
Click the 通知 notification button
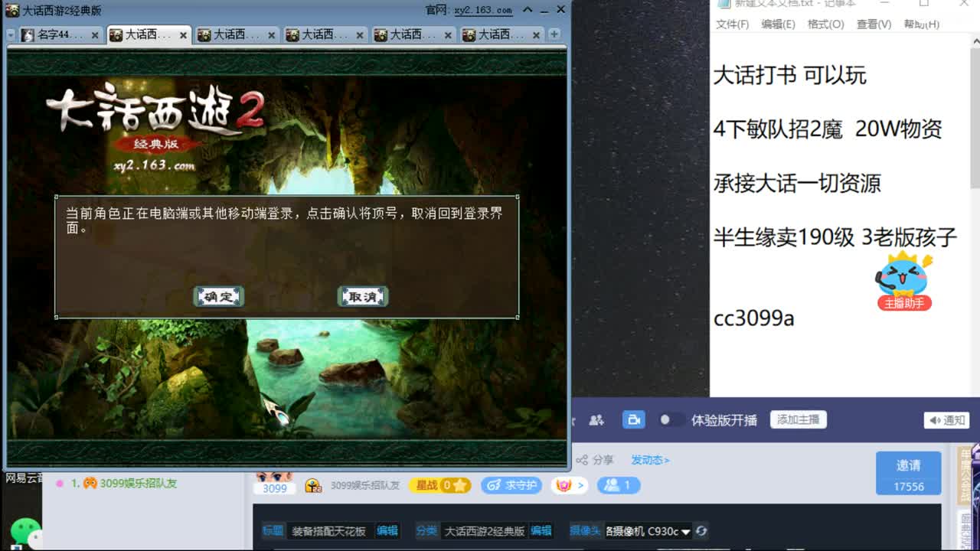[x=947, y=420]
